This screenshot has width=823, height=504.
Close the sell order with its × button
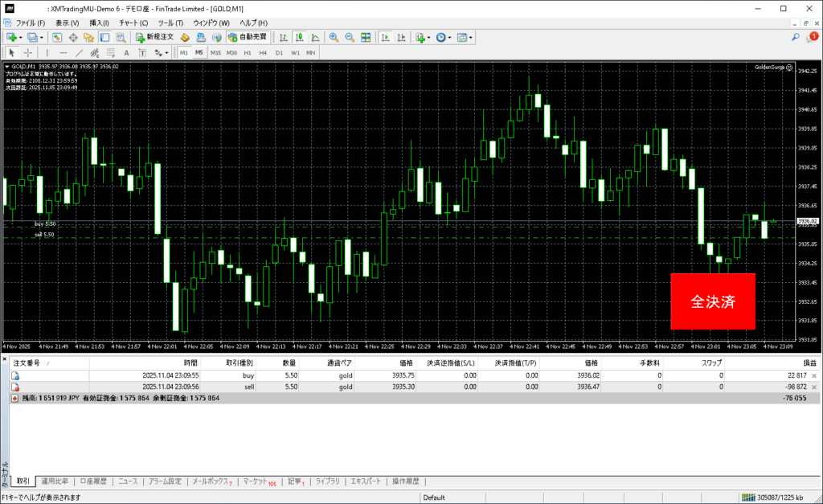click(x=814, y=387)
